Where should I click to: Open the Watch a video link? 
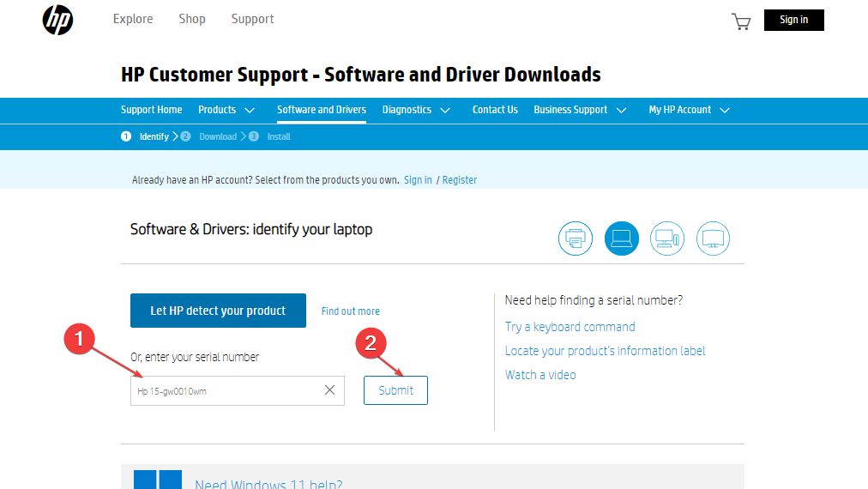click(x=540, y=375)
